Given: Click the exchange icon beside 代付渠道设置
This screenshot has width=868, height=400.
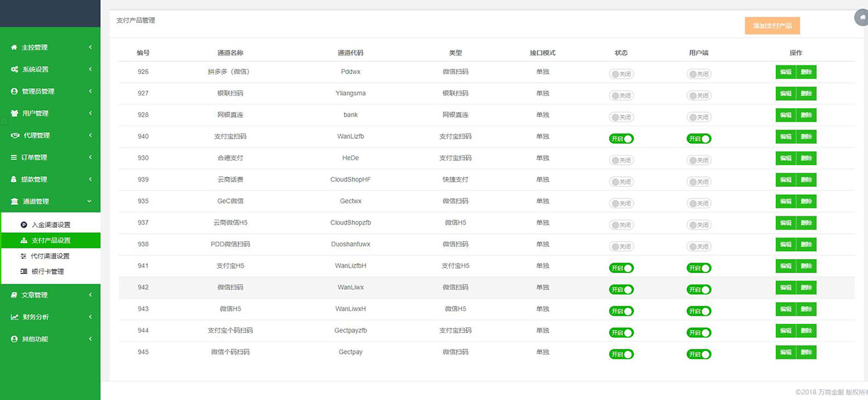Looking at the screenshot, I should 24,256.
